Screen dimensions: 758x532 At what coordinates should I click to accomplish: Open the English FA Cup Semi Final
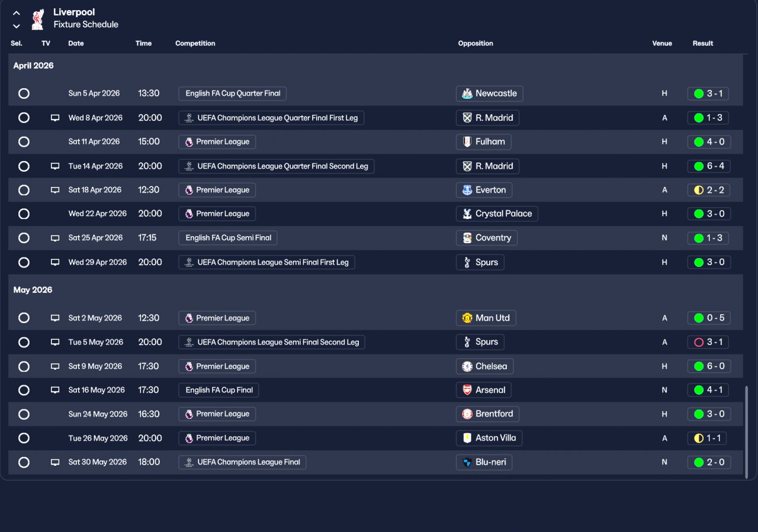(228, 238)
